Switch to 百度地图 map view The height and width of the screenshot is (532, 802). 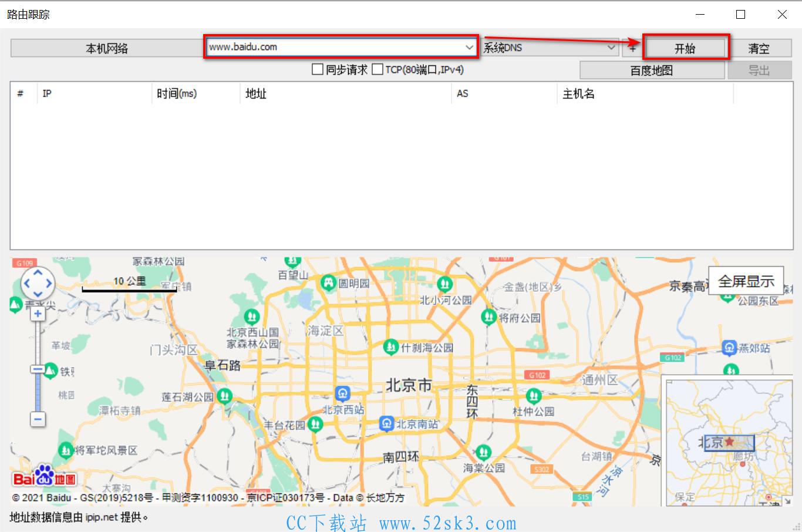tap(652, 70)
